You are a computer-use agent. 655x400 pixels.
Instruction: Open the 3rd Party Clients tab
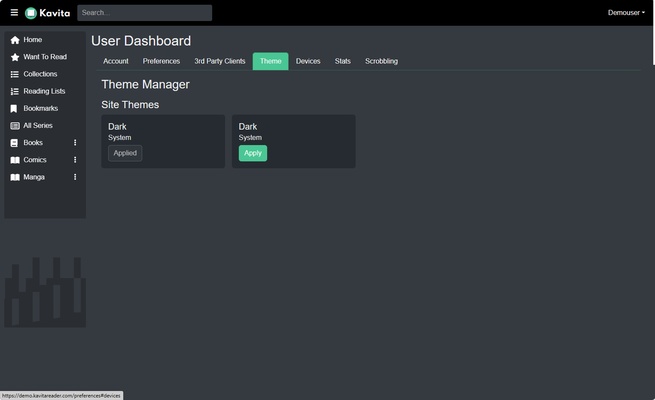click(x=220, y=61)
